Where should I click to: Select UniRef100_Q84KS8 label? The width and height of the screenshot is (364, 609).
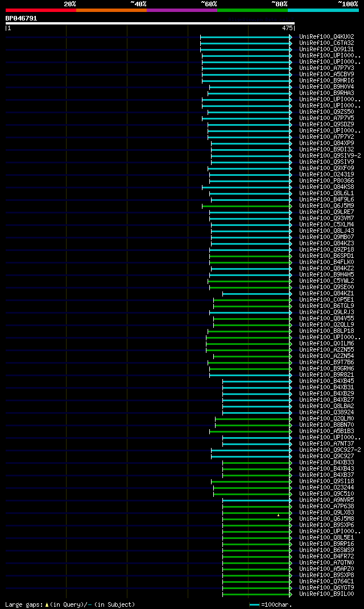click(x=326, y=187)
